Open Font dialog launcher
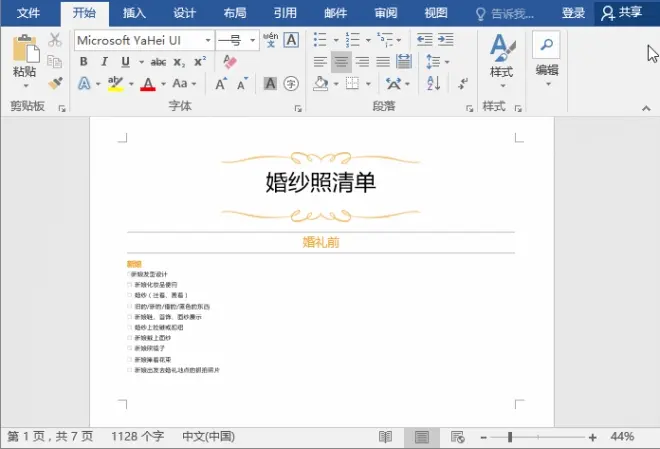This screenshot has height=449, width=660. coord(298,109)
